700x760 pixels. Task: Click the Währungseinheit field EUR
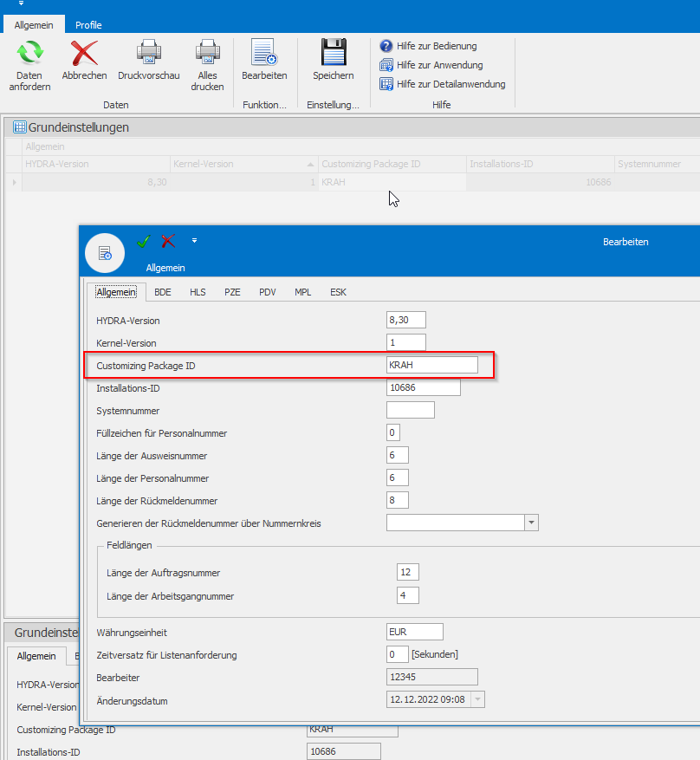pyautogui.click(x=415, y=632)
